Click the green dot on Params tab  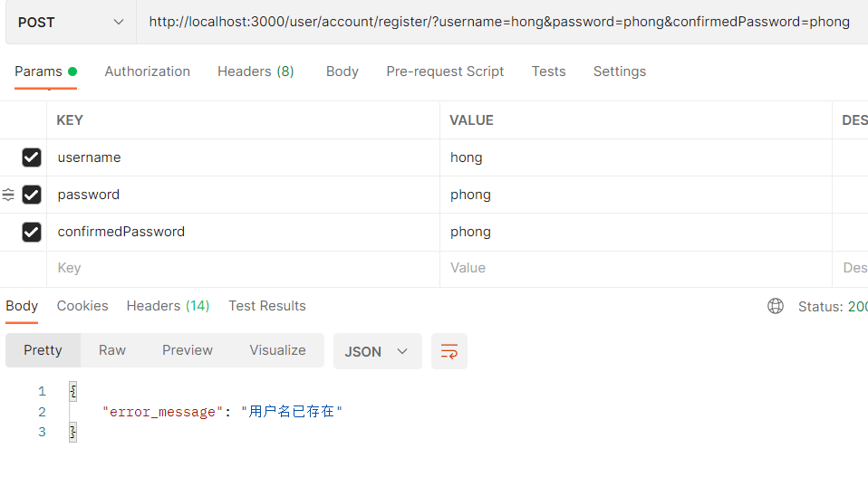coord(72,72)
